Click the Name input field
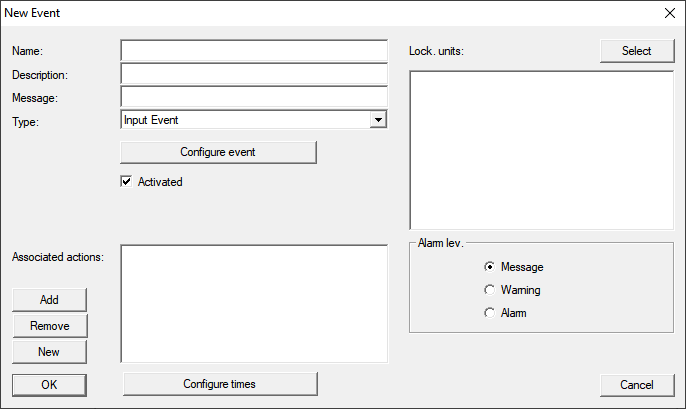Viewport: 686px width, 409px height. tap(253, 51)
